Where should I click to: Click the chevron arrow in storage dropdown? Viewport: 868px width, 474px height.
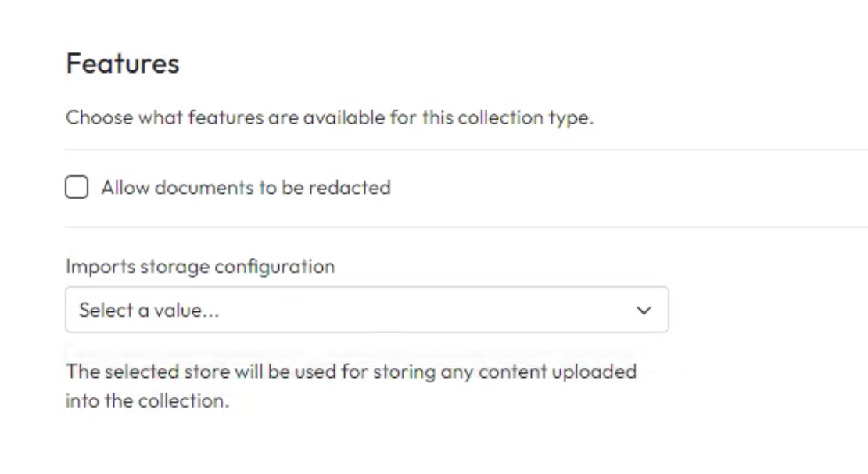[644, 311]
